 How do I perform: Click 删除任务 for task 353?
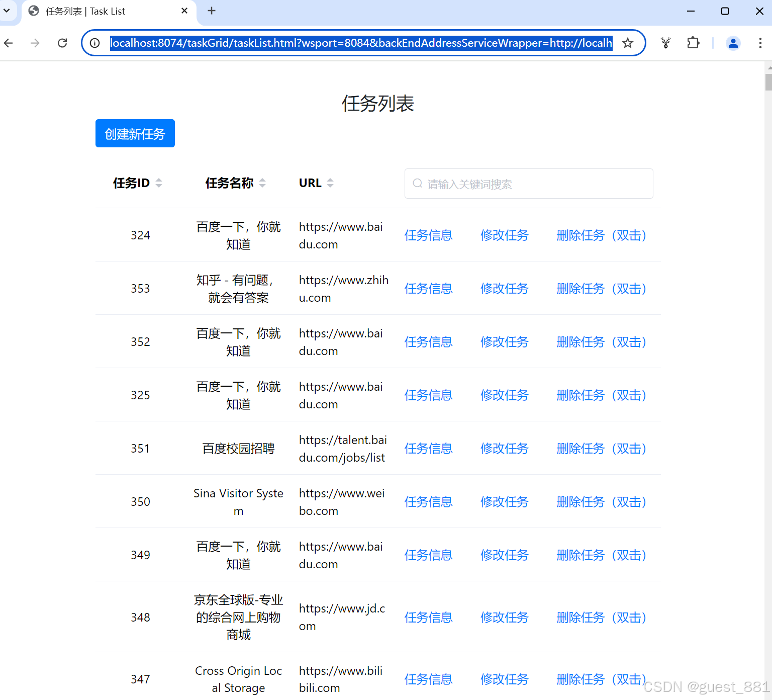coord(601,289)
